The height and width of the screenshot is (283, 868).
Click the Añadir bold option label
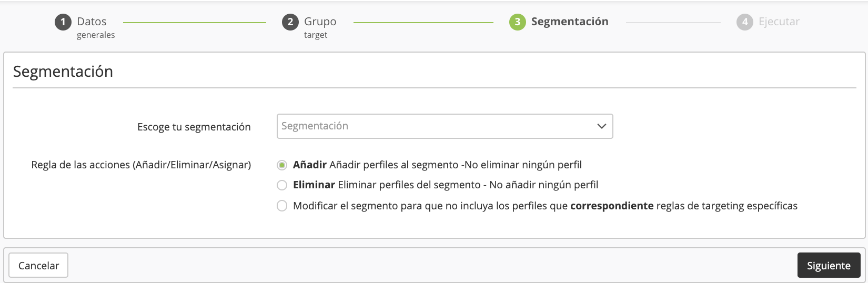310,165
